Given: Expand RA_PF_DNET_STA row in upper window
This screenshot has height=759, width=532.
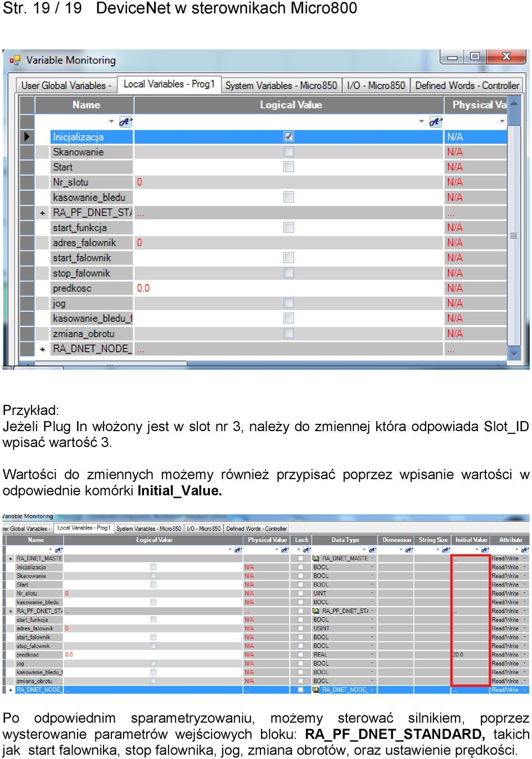Looking at the screenshot, I should (42, 213).
